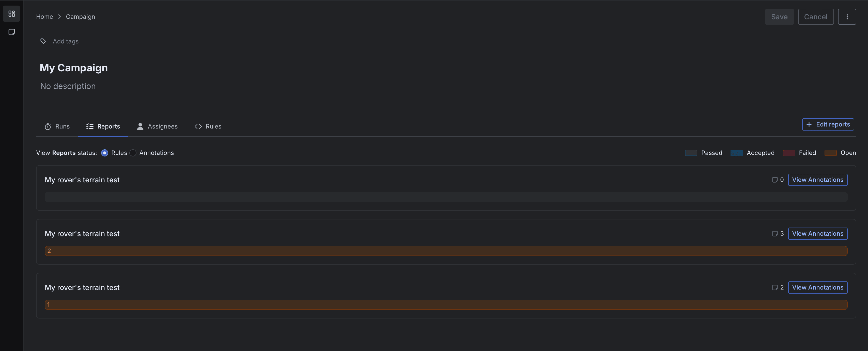
Task: Click the Assignees person icon
Action: click(x=140, y=126)
